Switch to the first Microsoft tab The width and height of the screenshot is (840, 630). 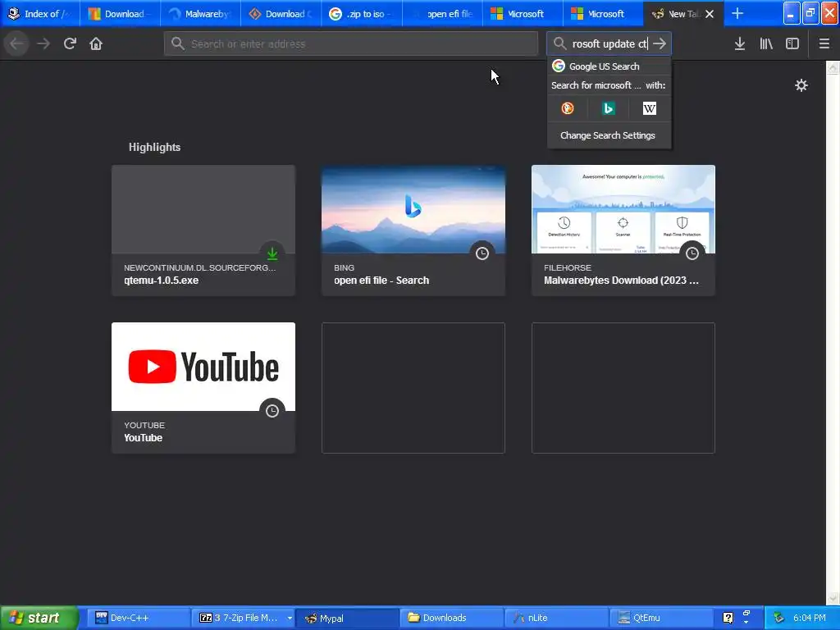tap(523, 13)
